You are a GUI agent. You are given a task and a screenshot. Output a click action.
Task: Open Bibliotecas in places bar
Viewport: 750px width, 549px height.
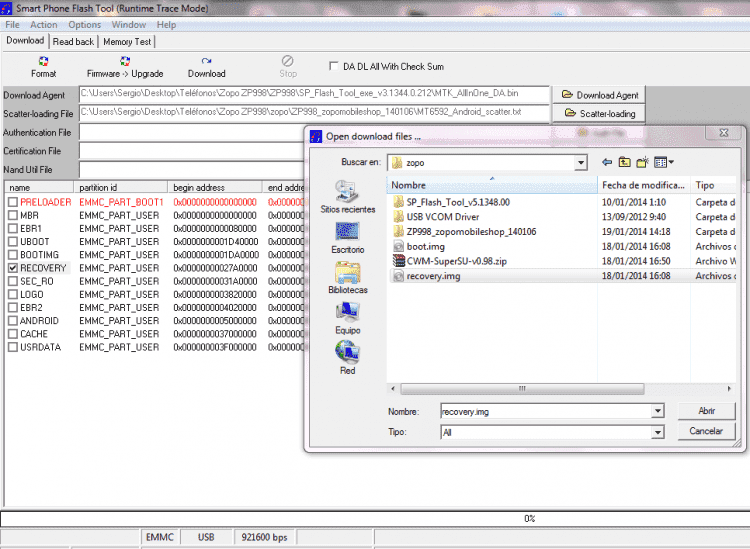point(347,277)
